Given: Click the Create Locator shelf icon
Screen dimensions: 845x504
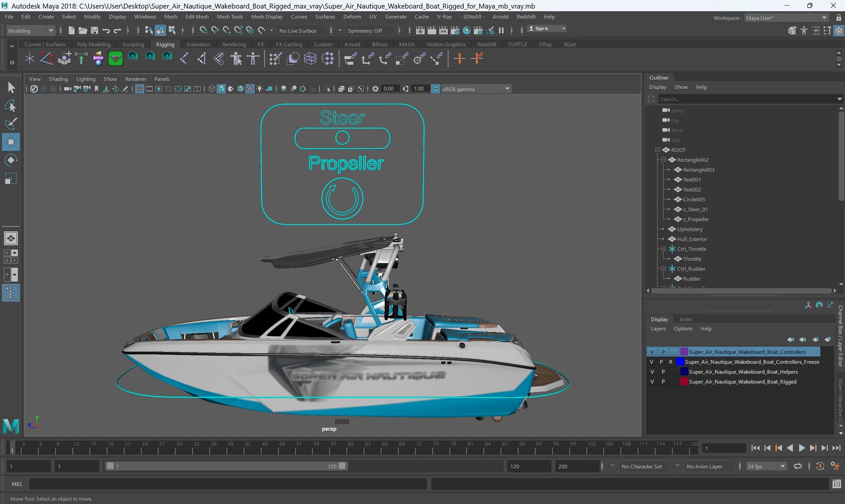Looking at the screenshot, I should 29,59.
